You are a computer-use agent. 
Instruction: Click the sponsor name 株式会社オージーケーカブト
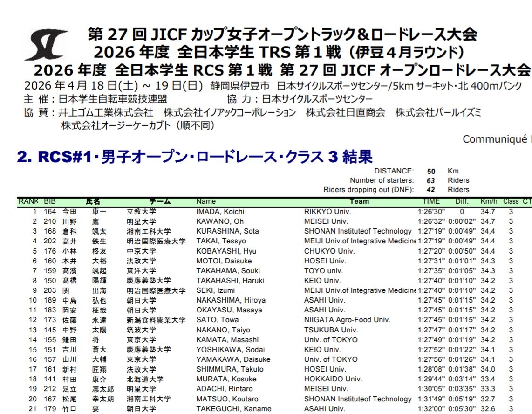[x=116, y=126]
